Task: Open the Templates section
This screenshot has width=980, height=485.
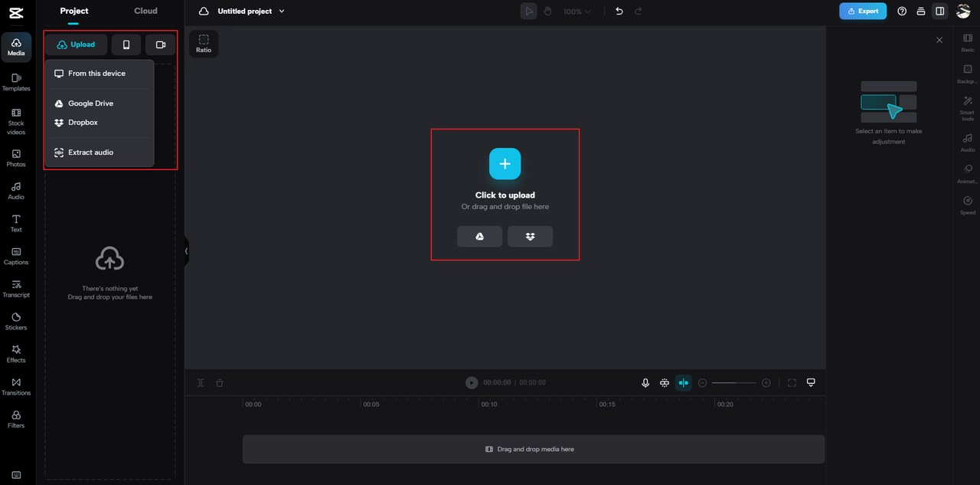Action: (x=16, y=82)
